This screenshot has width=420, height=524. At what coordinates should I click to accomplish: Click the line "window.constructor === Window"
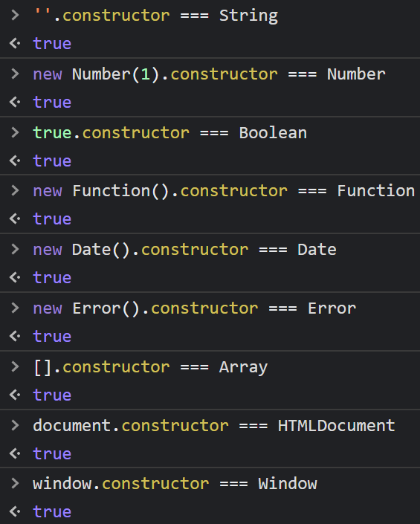click(175, 484)
